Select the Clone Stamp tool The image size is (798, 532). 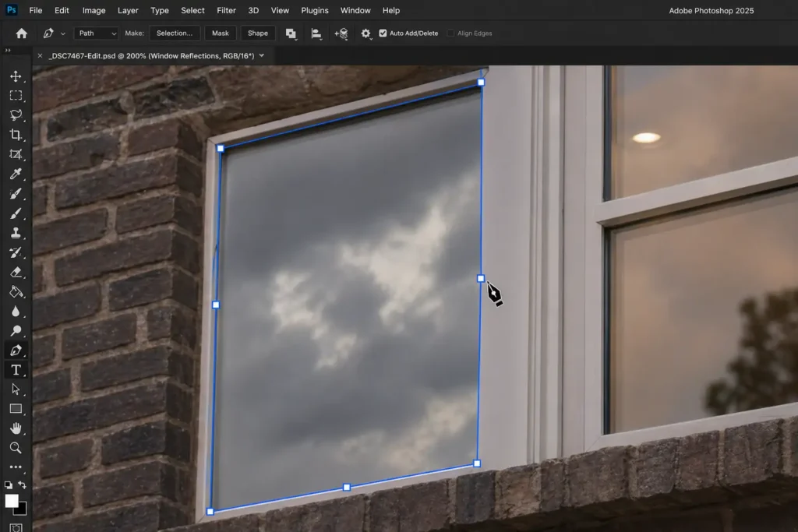click(x=16, y=233)
